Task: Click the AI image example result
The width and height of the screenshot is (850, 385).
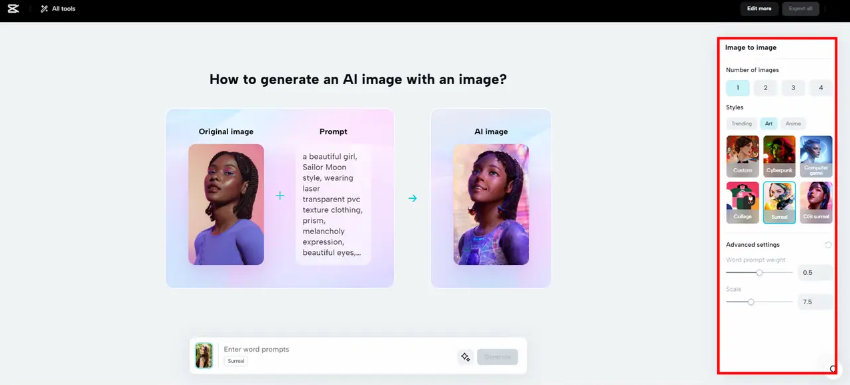Action: pyautogui.click(x=491, y=204)
